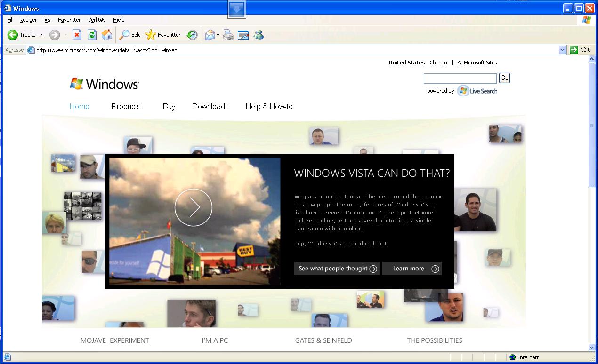This screenshot has width=598, height=364.
Task: Open the Messenger people icon
Action: [259, 35]
